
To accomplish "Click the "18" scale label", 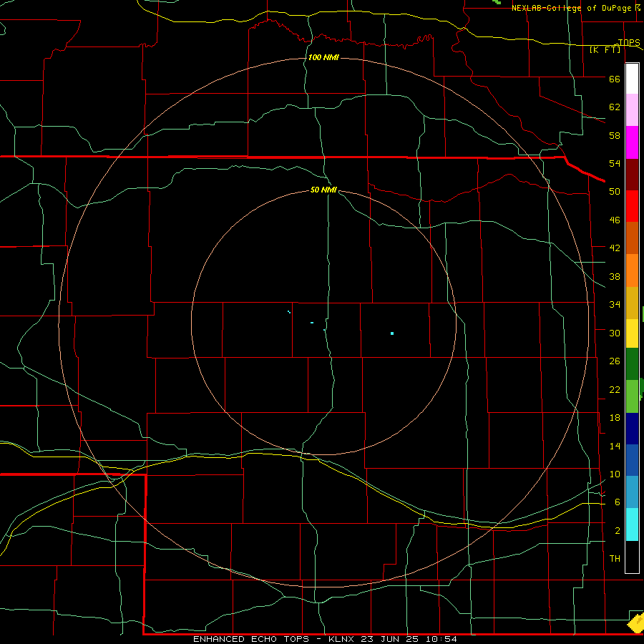I will coord(615,418).
